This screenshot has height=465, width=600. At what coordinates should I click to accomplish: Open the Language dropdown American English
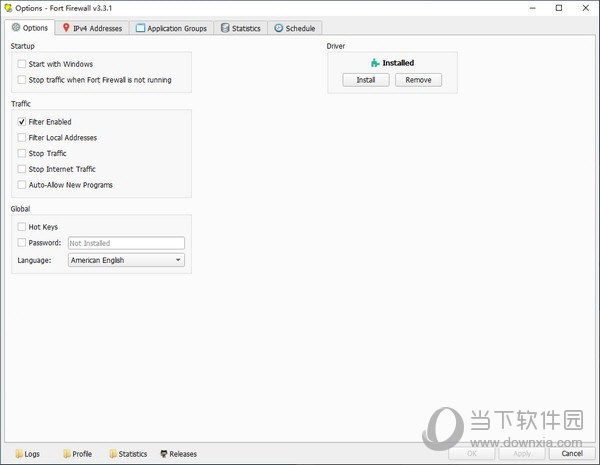126,260
